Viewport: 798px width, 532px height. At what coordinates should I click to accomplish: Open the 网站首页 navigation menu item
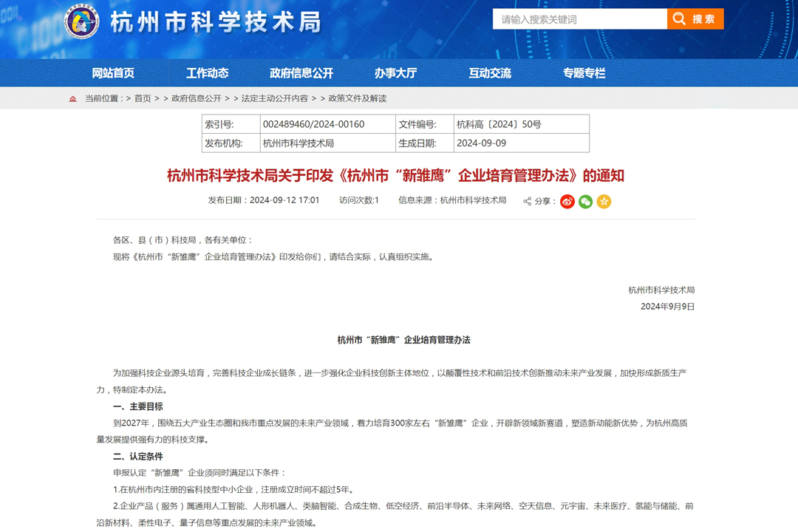[113, 73]
